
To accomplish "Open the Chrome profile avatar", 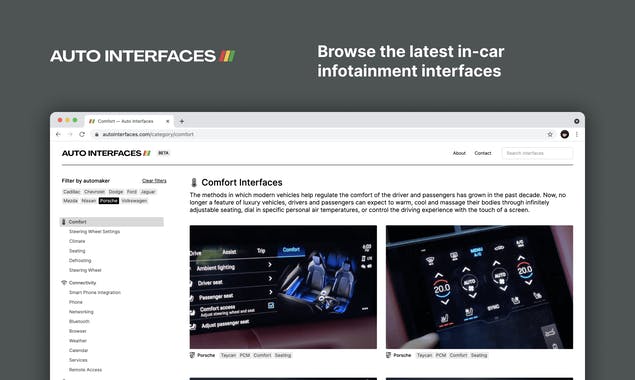I will pyautogui.click(x=565, y=134).
